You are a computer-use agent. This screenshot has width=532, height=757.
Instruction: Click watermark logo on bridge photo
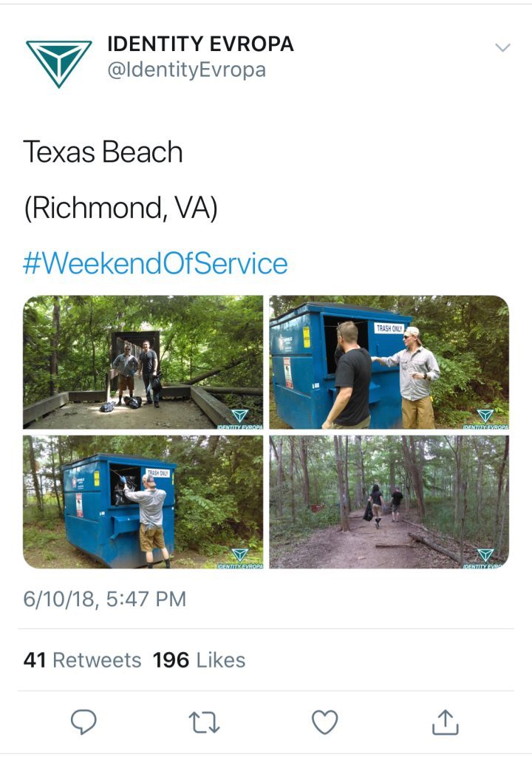pyautogui.click(x=240, y=416)
